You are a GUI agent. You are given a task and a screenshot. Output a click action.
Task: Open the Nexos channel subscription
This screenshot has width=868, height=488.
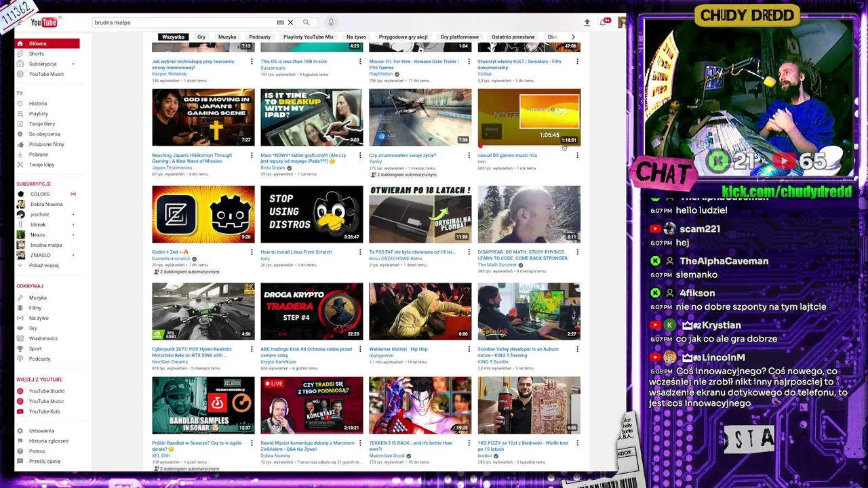point(47,235)
